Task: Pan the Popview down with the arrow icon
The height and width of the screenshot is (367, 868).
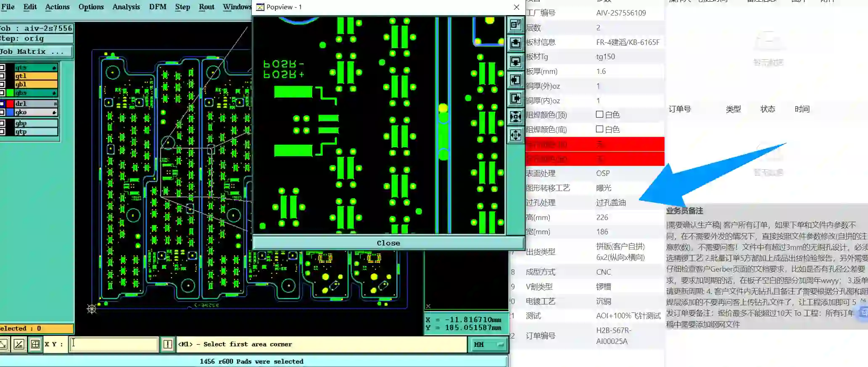Action: (x=515, y=62)
